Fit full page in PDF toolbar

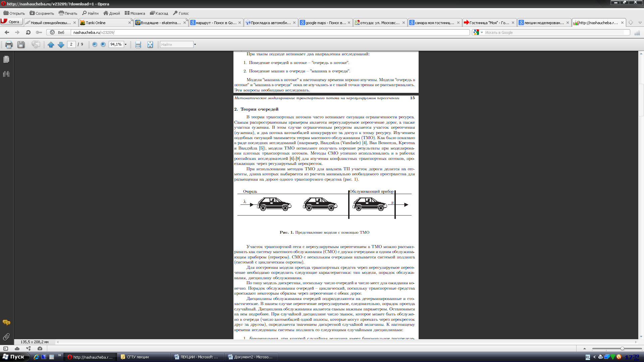tap(150, 45)
